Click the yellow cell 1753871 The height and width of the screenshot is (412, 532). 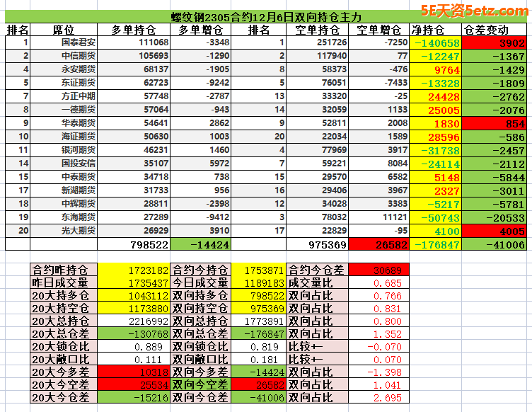tap(258, 270)
